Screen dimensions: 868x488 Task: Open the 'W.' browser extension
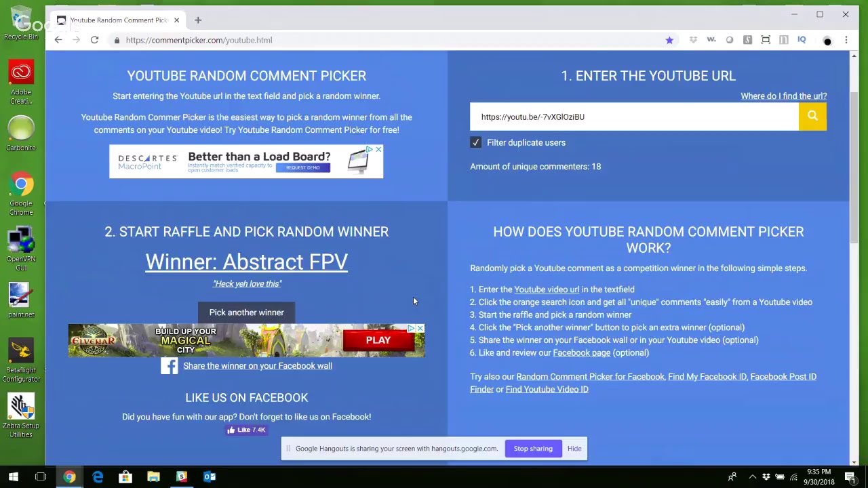(711, 40)
